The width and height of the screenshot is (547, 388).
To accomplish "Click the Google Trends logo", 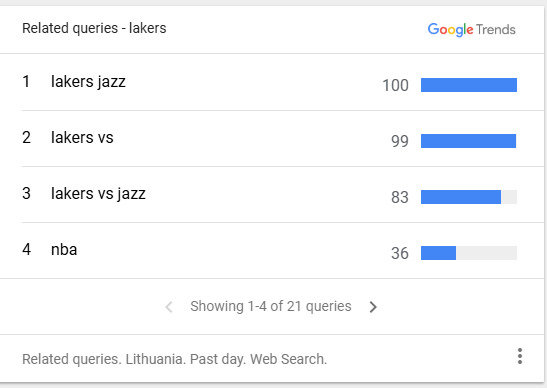I will tap(472, 30).
